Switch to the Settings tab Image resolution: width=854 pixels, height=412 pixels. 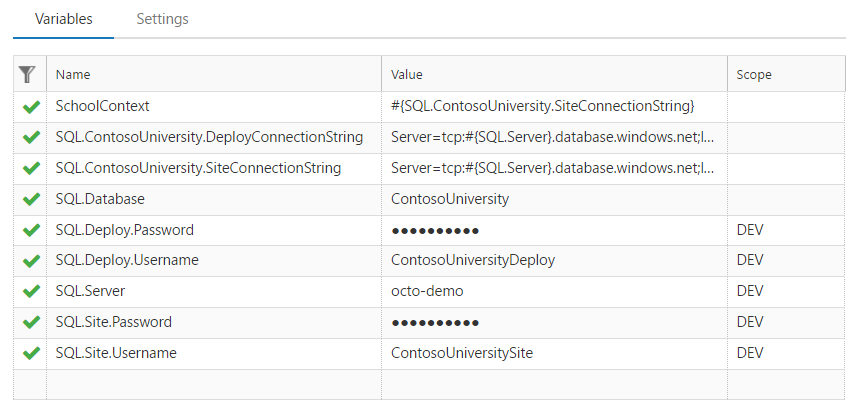pyautogui.click(x=162, y=19)
